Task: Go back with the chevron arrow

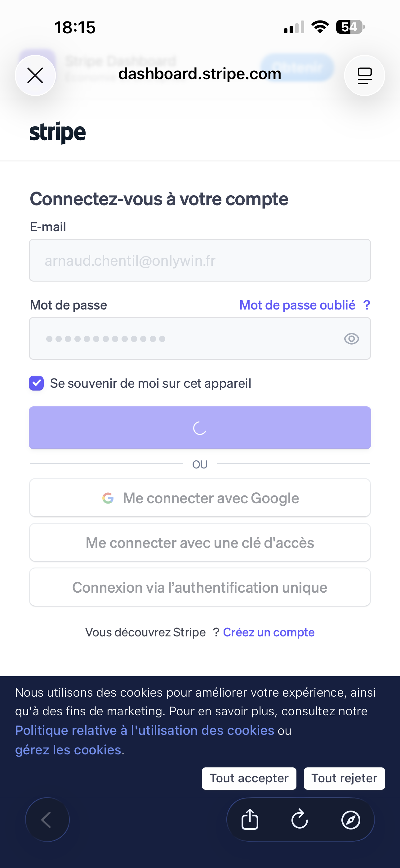Action: pyautogui.click(x=47, y=819)
